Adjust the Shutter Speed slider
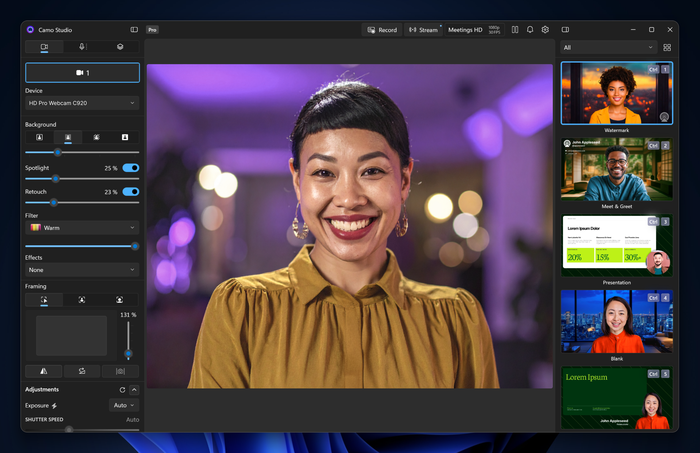Viewport: 700px width, 453px height. 82,429
